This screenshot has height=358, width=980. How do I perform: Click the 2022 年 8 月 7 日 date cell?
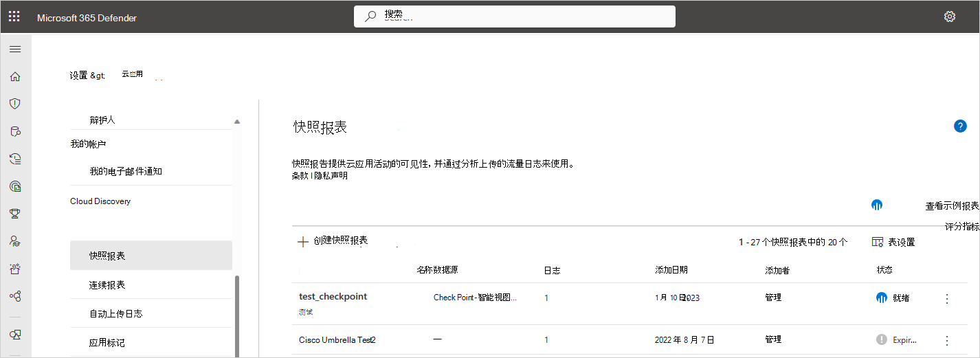click(x=684, y=339)
